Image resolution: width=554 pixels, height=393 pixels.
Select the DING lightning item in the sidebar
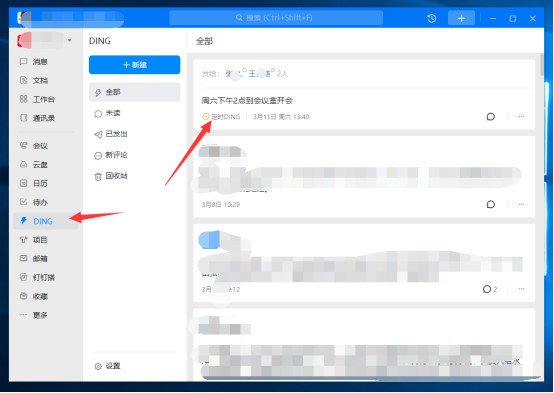45,221
